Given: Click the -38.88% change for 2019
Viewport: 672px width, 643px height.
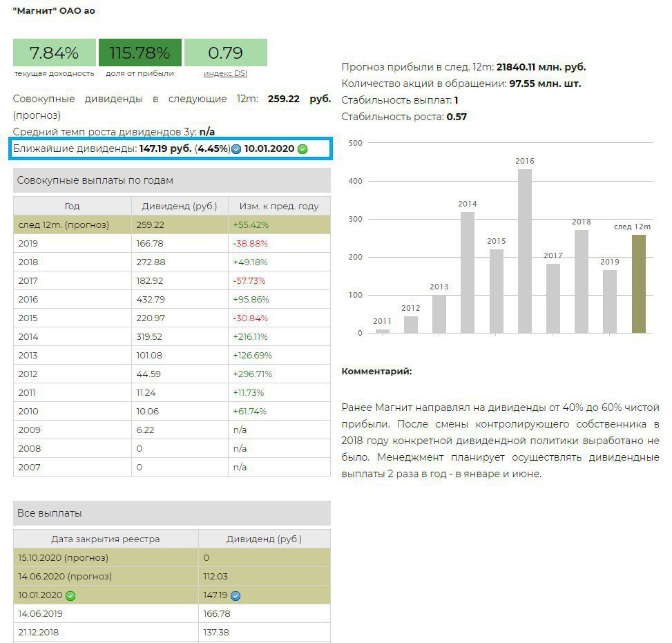Looking at the screenshot, I should 250,244.
